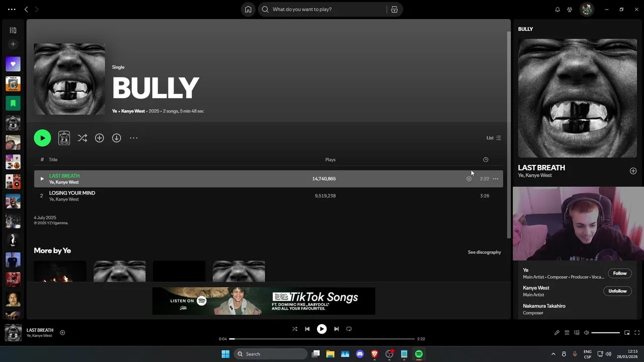644x362 pixels.
Task: Open the LAST BREATH title in Now Playing panel
Action: [541, 167]
